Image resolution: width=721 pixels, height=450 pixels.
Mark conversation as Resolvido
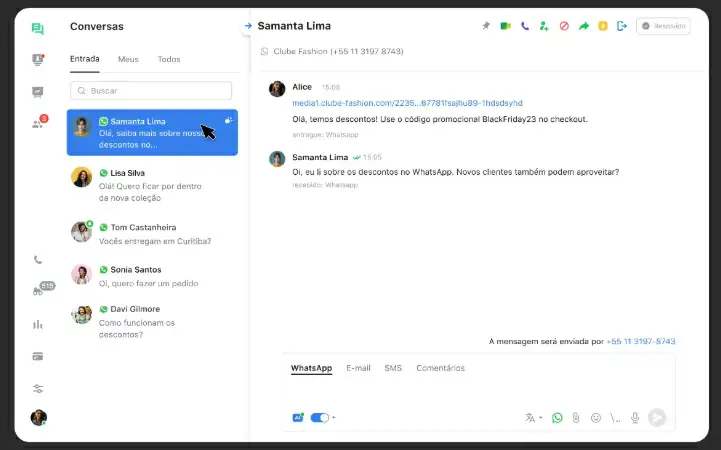pos(663,26)
